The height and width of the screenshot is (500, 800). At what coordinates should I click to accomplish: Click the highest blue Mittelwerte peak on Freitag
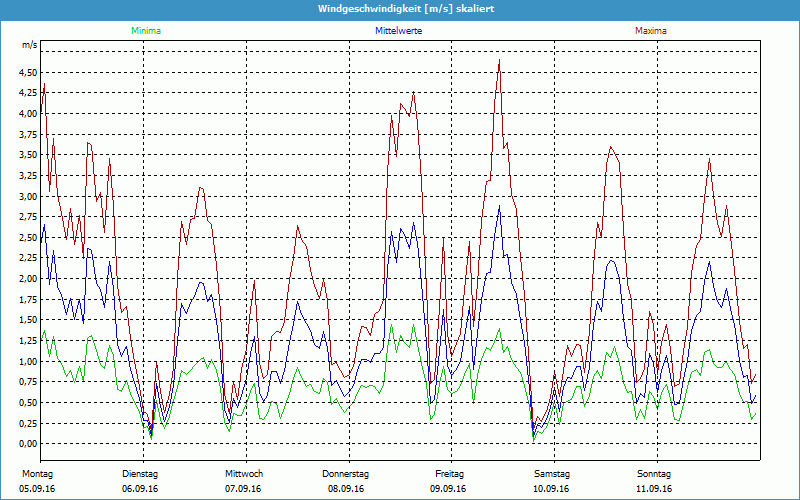[499, 206]
